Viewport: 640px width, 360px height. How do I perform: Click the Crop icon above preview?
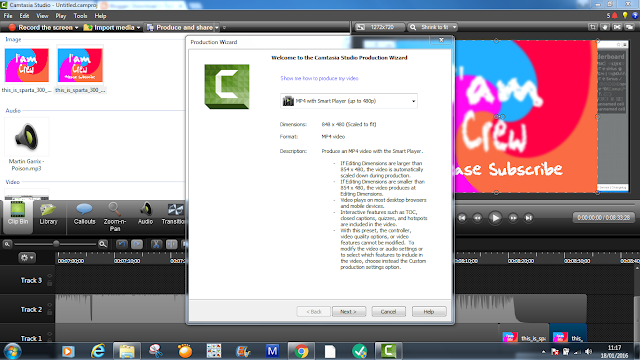(592, 27)
